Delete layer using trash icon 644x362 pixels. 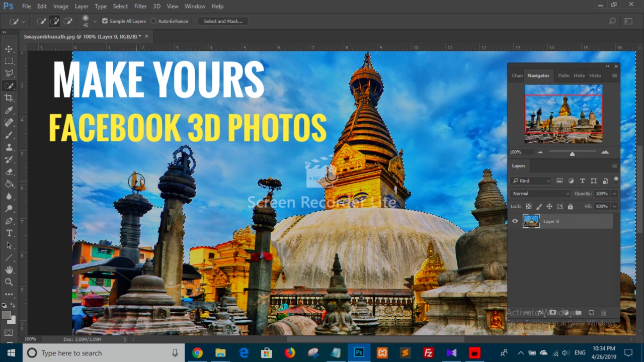click(604, 313)
